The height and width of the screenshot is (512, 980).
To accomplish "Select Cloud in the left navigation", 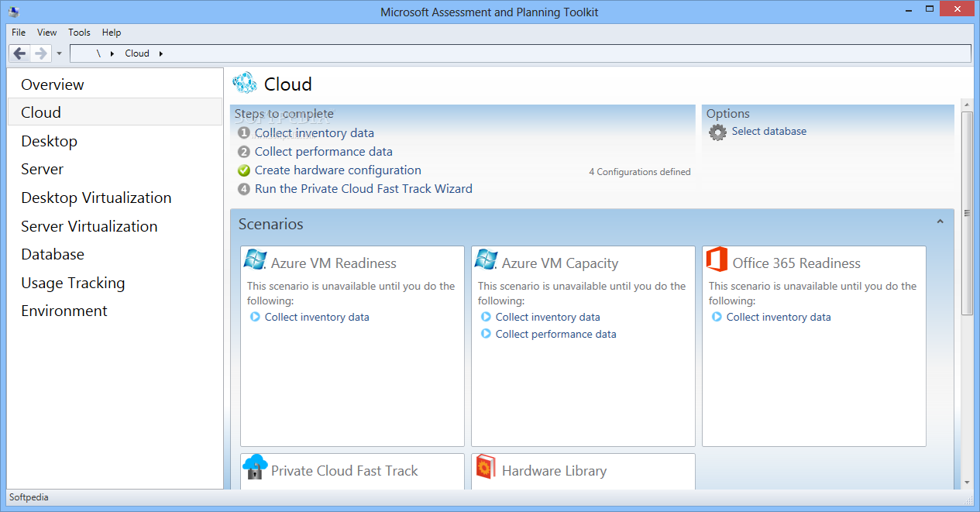I will point(115,112).
